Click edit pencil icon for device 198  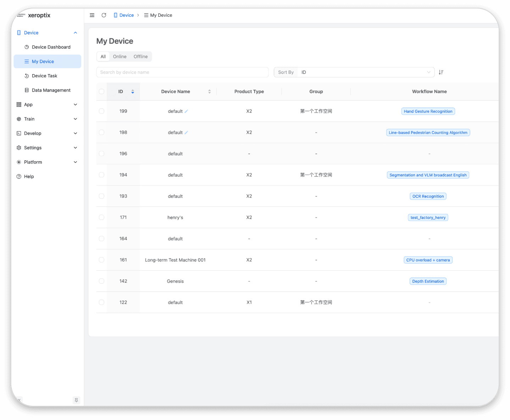click(186, 133)
